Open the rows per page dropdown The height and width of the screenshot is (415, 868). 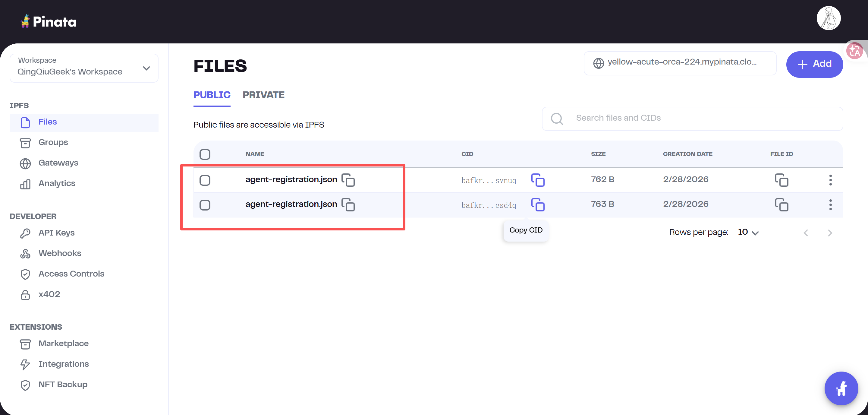748,232
